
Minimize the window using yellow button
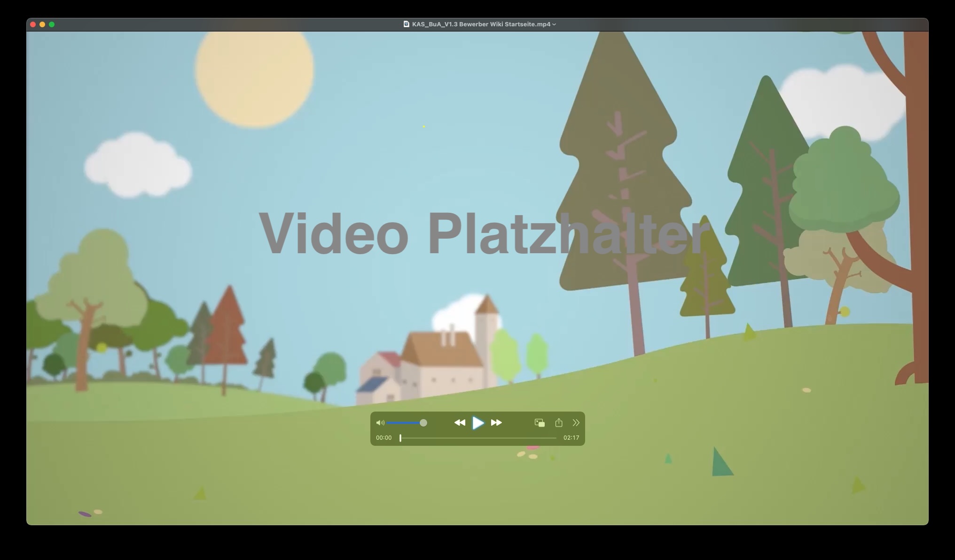tap(42, 24)
